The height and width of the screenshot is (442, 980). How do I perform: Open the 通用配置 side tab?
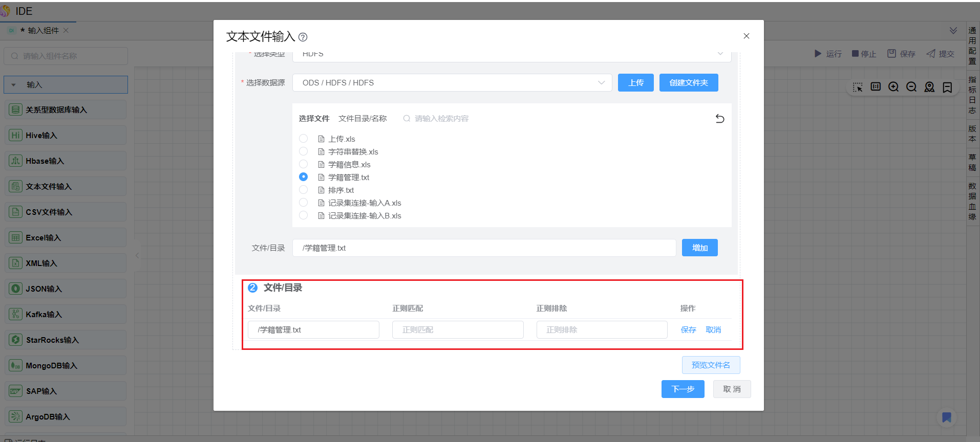click(972, 46)
